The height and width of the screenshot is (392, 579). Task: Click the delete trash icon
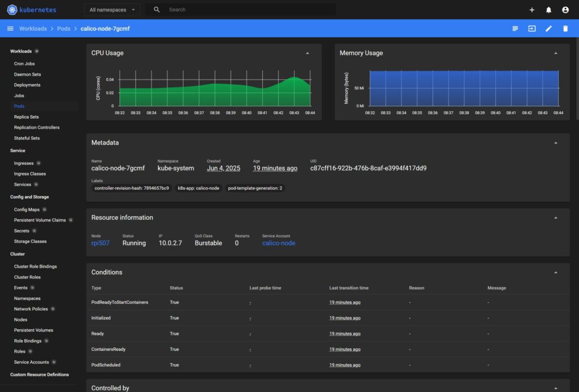[x=565, y=28]
